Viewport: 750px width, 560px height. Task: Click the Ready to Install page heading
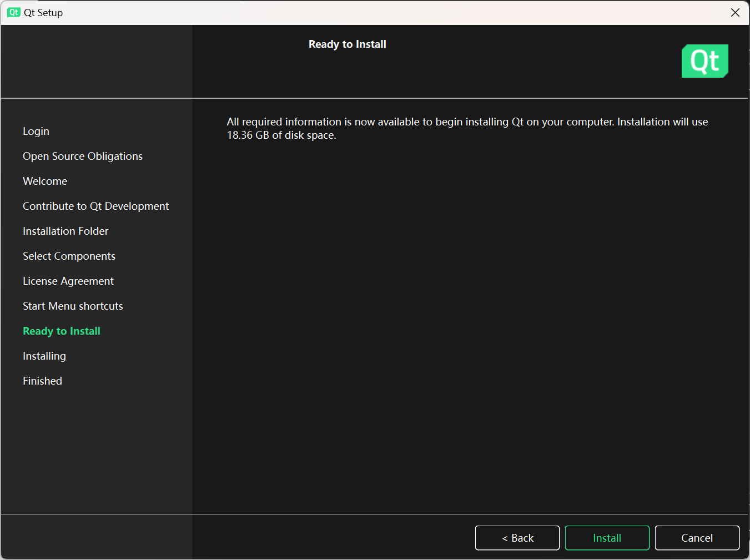pos(348,44)
